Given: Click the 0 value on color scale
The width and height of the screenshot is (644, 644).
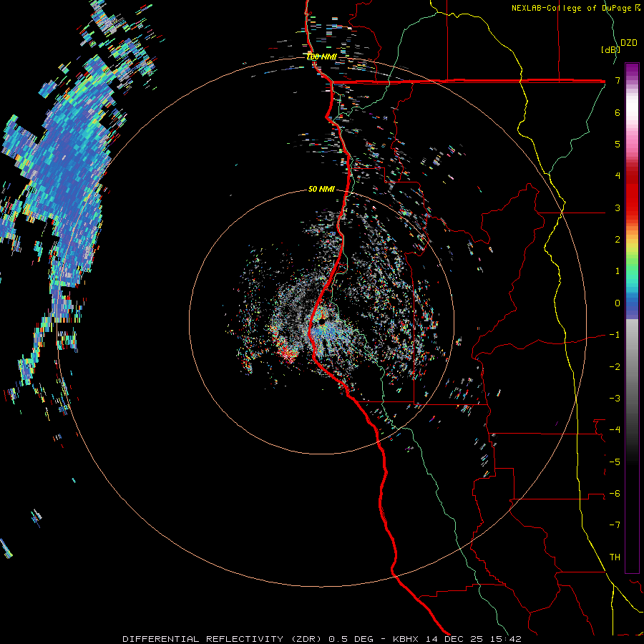Looking at the screenshot, I should tap(618, 303).
